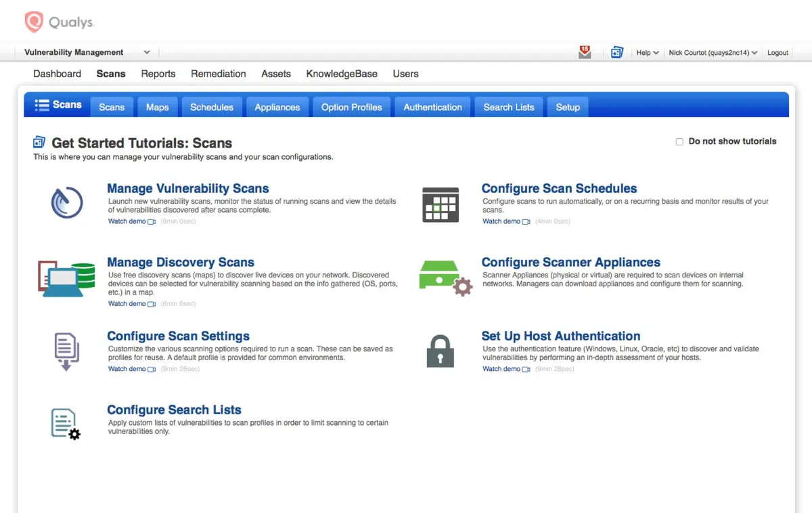
Task: Click the Get Started Tutorials heading icon
Action: click(x=39, y=142)
